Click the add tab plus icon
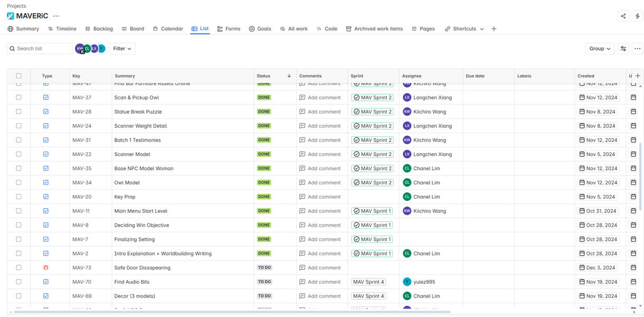 tap(493, 29)
